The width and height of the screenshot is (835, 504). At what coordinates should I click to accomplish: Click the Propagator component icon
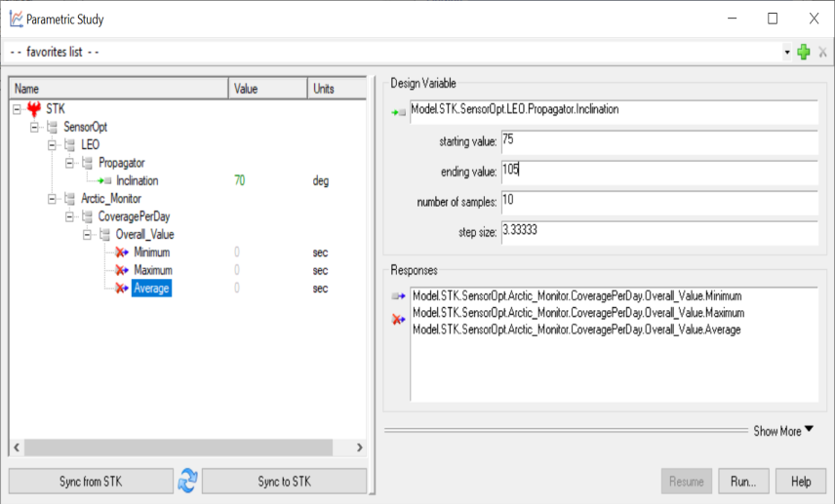coord(88,163)
